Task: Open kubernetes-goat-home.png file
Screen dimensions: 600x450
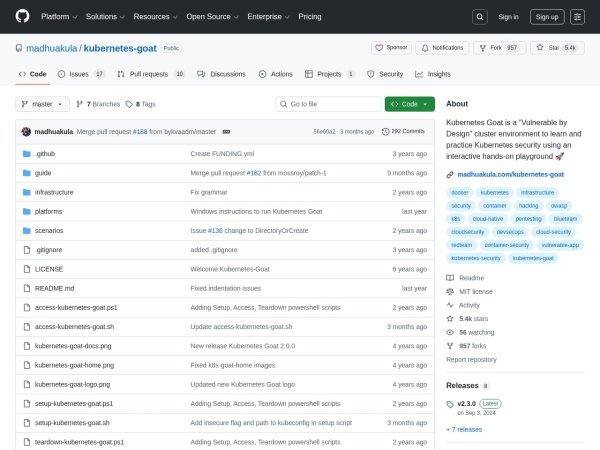Action: coord(74,365)
